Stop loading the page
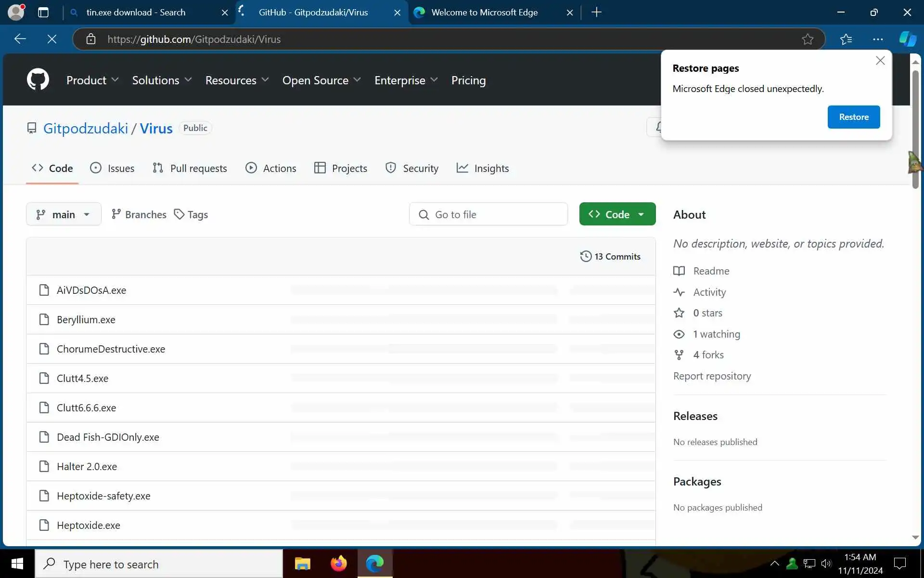Image resolution: width=924 pixels, height=578 pixels. tap(52, 39)
